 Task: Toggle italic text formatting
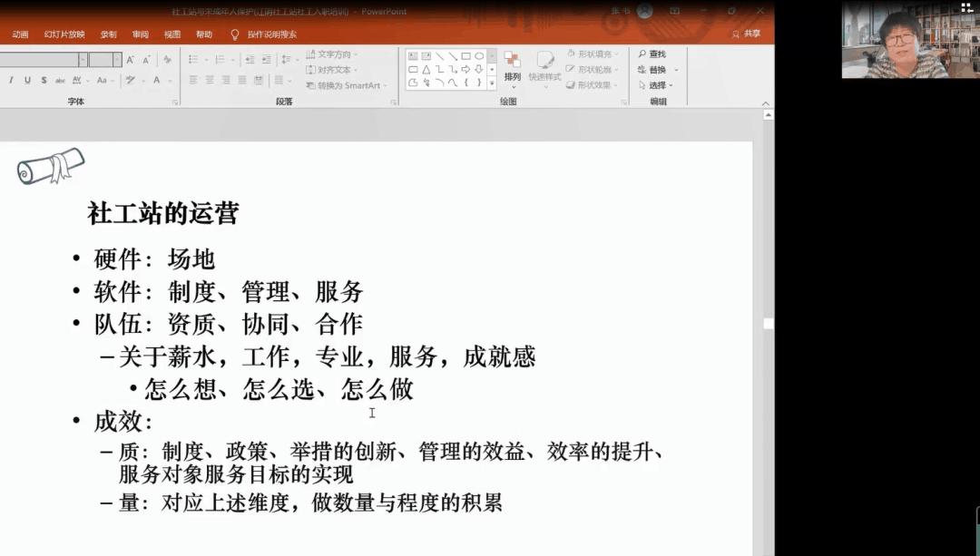(x=11, y=80)
